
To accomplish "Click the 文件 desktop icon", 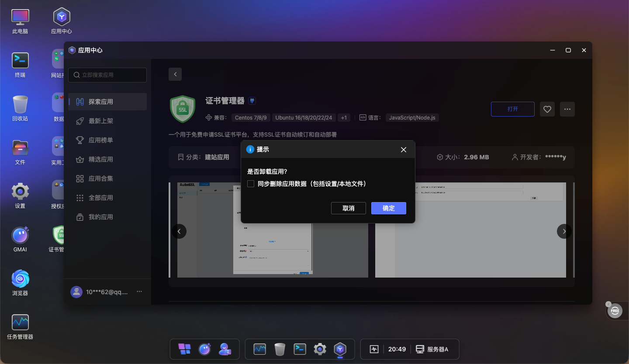I will [20, 152].
